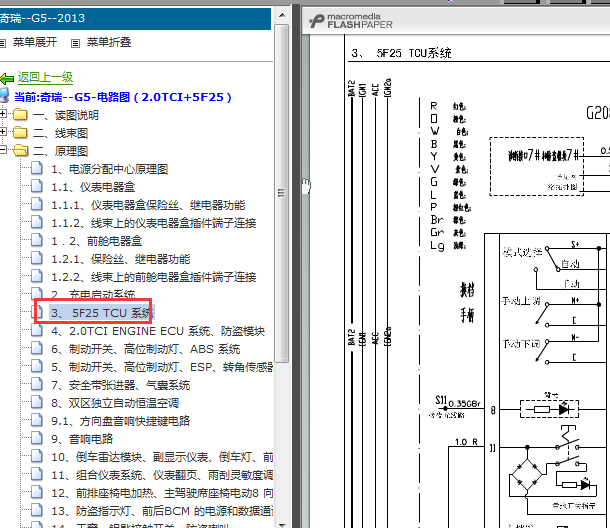Open 11、组合仪表系统 document
The height and width of the screenshot is (528, 610).
162,475
